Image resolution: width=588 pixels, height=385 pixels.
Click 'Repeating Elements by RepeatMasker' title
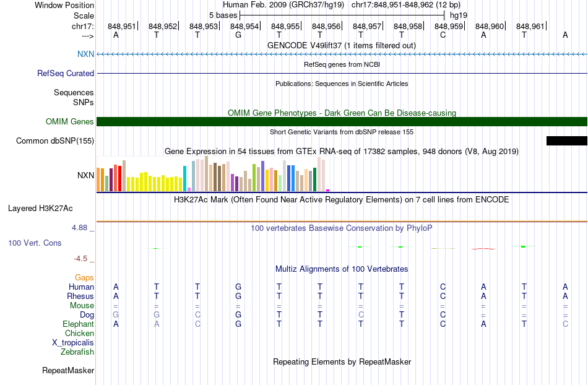(342, 361)
